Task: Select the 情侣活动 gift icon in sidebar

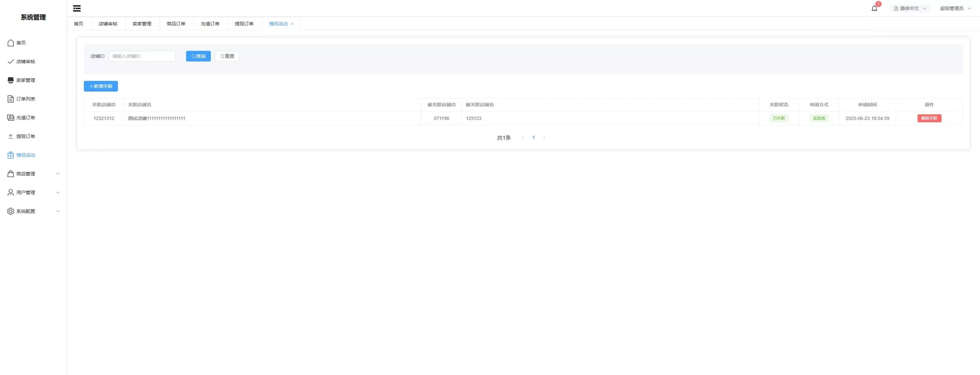Action: (x=11, y=155)
